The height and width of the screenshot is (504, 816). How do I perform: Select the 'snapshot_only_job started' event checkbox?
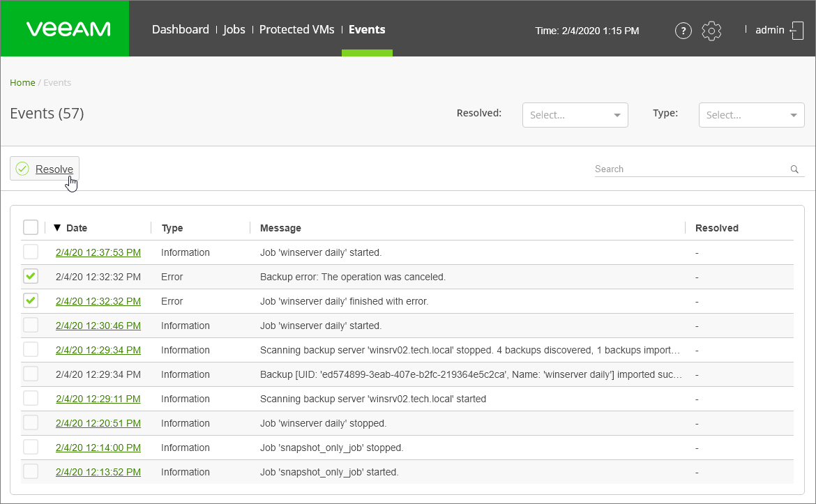coord(31,472)
